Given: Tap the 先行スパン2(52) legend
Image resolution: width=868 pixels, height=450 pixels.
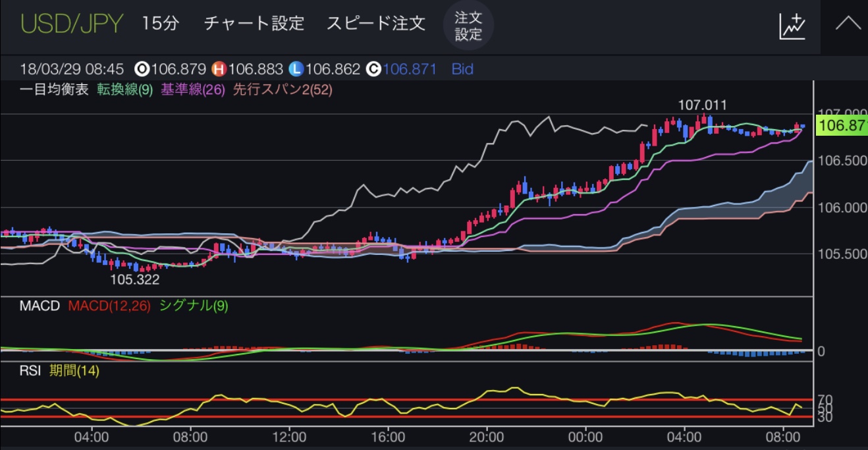Looking at the screenshot, I should (282, 91).
